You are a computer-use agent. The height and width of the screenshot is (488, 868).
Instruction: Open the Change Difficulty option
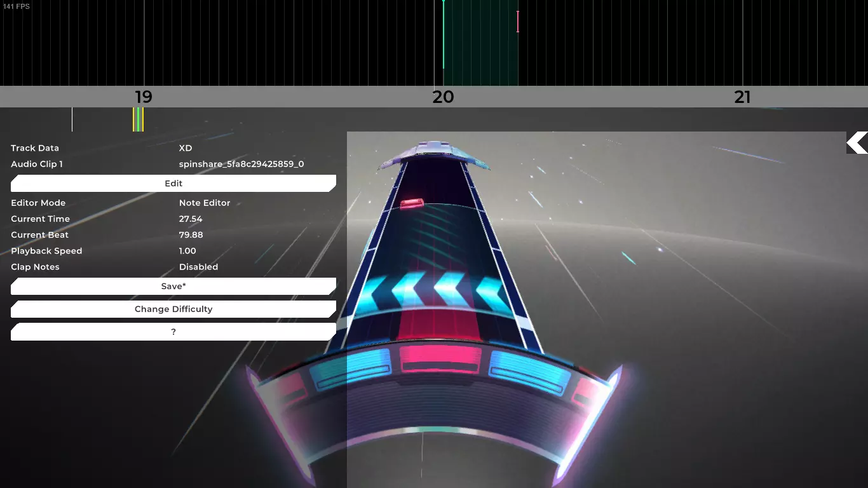point(173,309)
